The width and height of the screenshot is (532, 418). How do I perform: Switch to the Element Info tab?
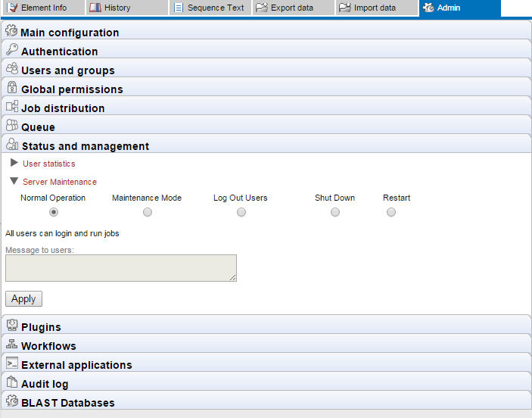point(44,8)
